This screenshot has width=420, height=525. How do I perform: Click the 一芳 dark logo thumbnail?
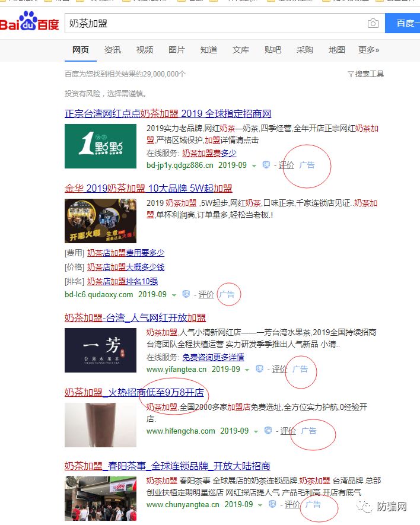tap(100, 350)
